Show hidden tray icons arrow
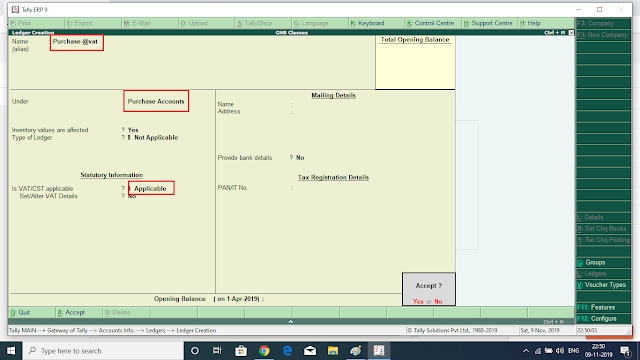The image size is (640, 360). pos(526,351)
